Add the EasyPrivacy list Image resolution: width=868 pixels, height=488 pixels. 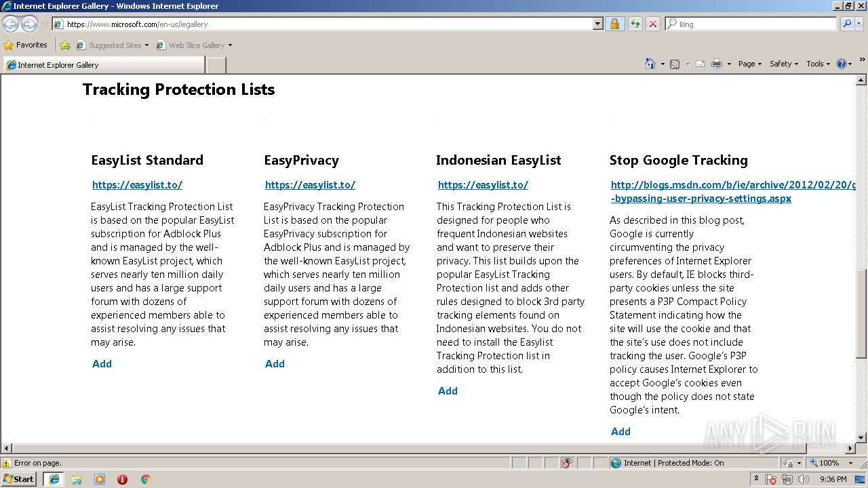[275, 364]
